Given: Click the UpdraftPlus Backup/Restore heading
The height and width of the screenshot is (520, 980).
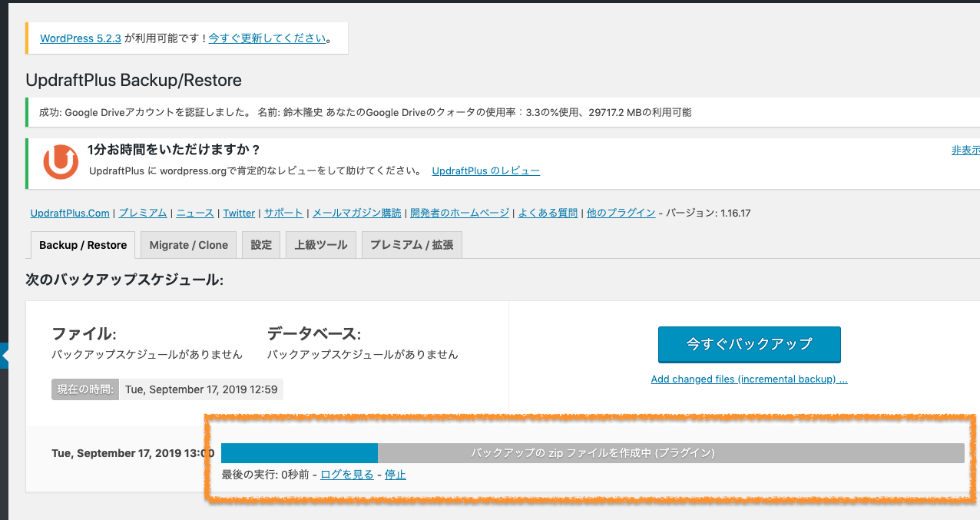Looking at the screenshot, I should click(134, 80).
